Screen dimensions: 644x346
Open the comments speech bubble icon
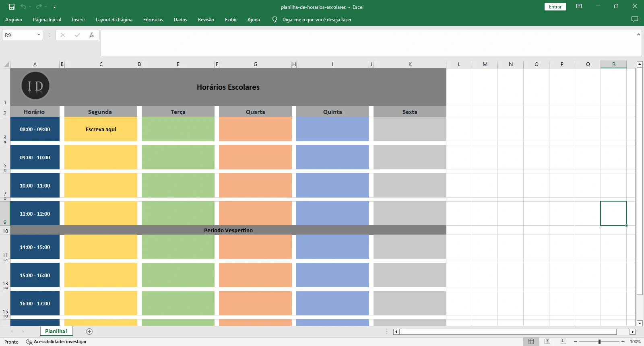[x=635, y=19]
